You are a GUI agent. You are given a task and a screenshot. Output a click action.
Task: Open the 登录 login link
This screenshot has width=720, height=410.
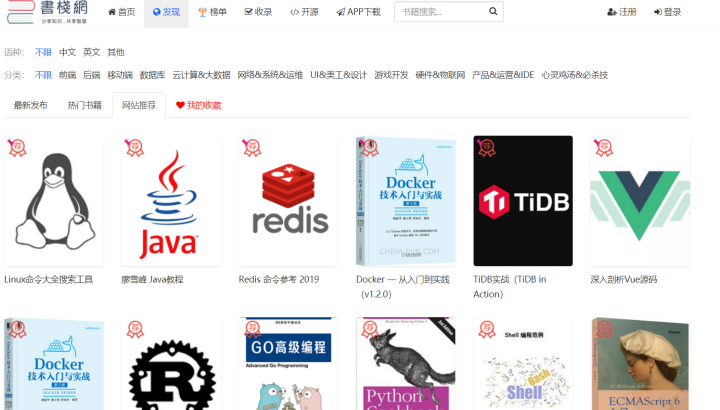(667, 12)
